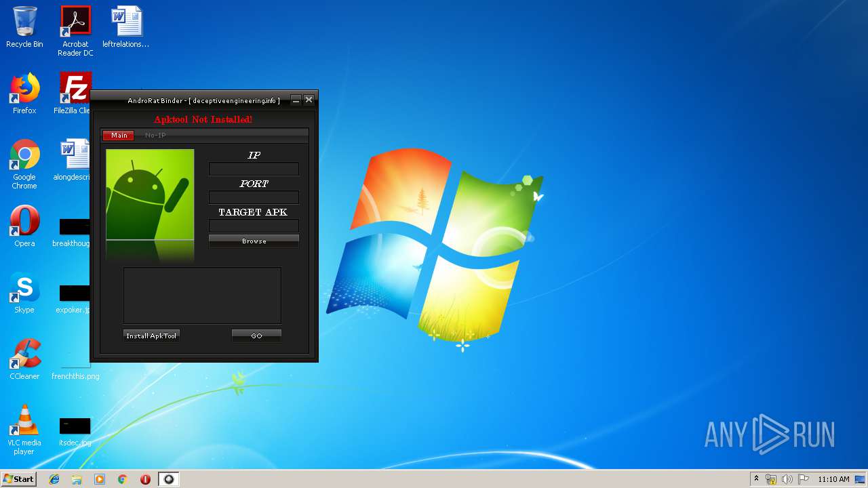Screen dimensions: 868x488
Task: Open network tray icon
Action: pos(771,479)
